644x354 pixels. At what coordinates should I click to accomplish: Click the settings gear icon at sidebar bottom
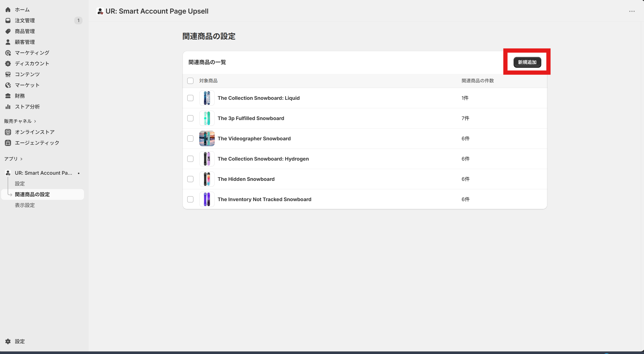point(8,341)
